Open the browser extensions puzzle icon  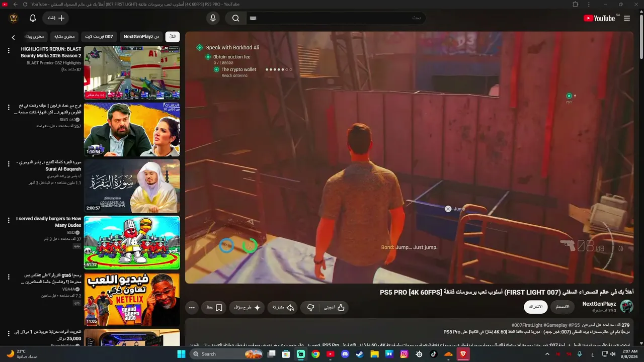tap(575, 4)
